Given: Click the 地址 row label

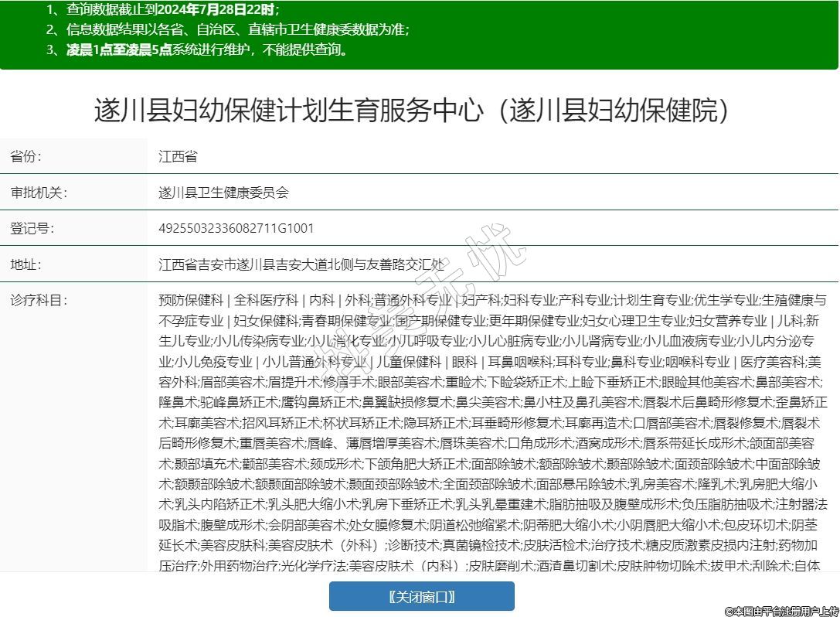Looking at the screenshot, I should click(x=26, y=264).
